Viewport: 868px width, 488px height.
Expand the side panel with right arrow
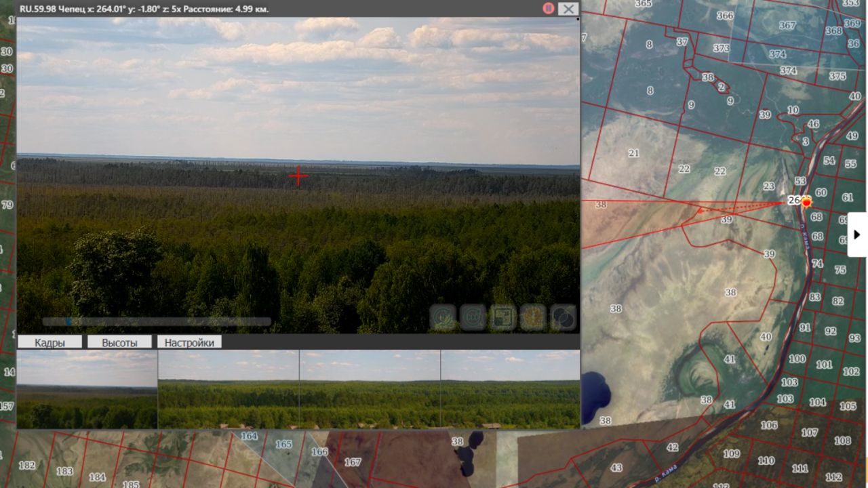tap(857, 235)
